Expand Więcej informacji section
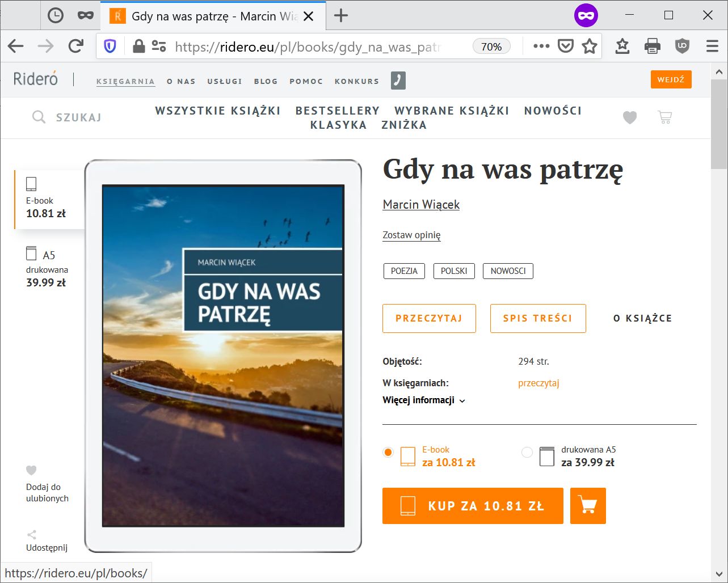Image resolution: width=728 pixels, height=583 pixels. (x=424, y=400)
